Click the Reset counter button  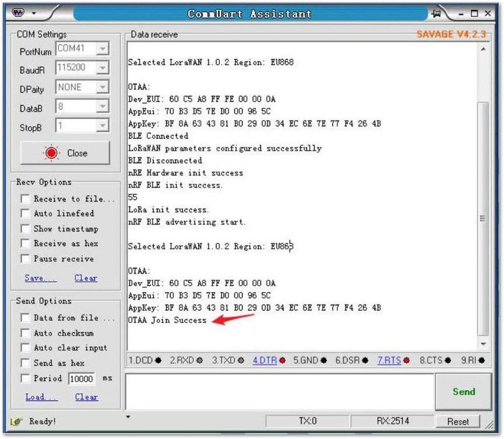point(458,421)
